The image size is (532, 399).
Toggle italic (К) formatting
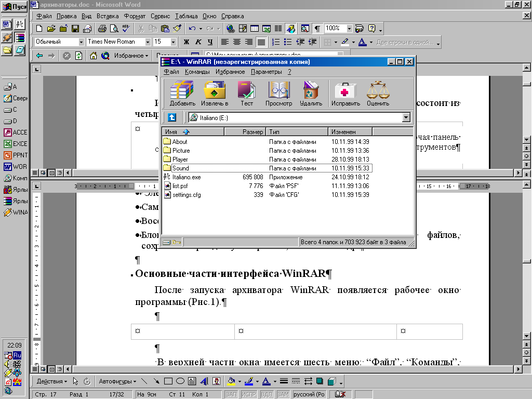(x=198, y=42)
